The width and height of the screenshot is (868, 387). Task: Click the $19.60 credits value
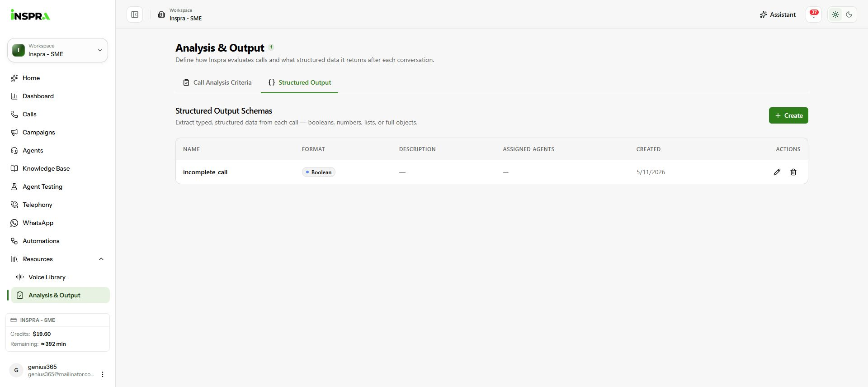coord(42,334)
